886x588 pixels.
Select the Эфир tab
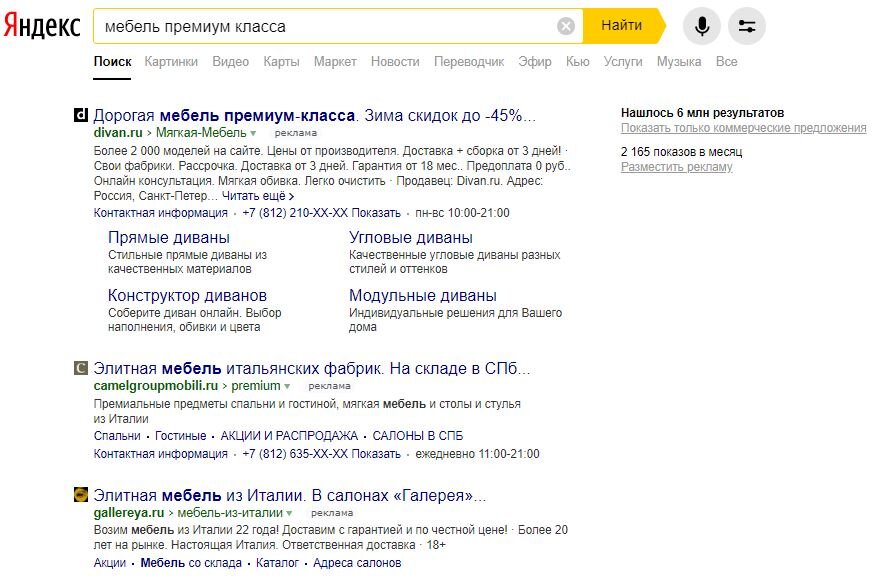[535, 62]
